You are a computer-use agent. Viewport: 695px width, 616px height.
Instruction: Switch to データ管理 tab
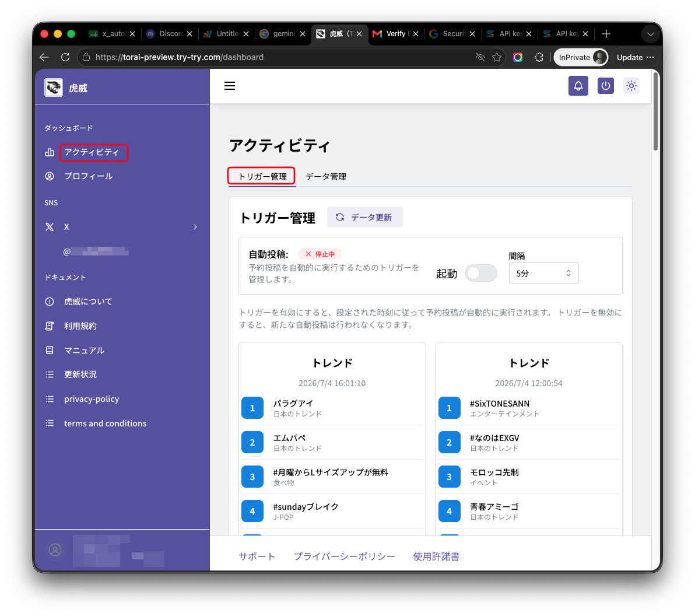(x=326, y=177)
